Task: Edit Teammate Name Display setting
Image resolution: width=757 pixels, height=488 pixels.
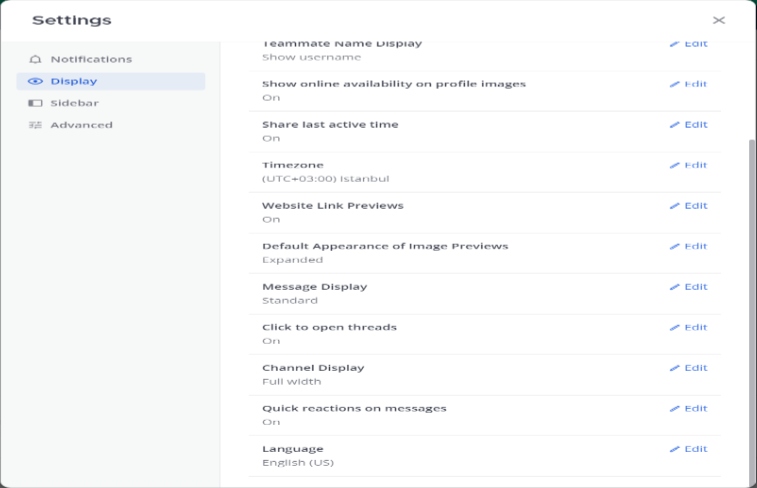Action: pos(689,44)
